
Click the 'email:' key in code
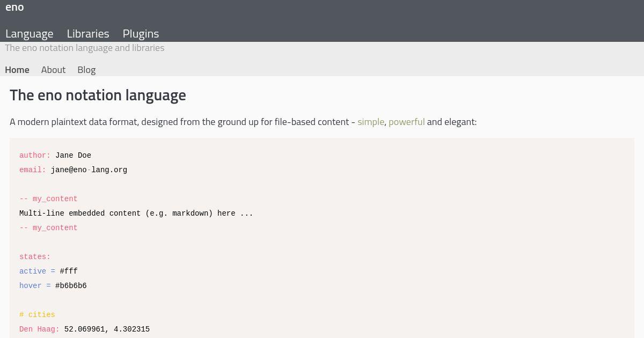33,170
